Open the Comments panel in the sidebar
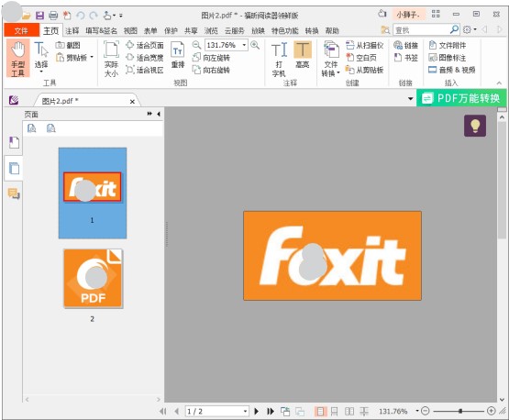 pos(14,193)
